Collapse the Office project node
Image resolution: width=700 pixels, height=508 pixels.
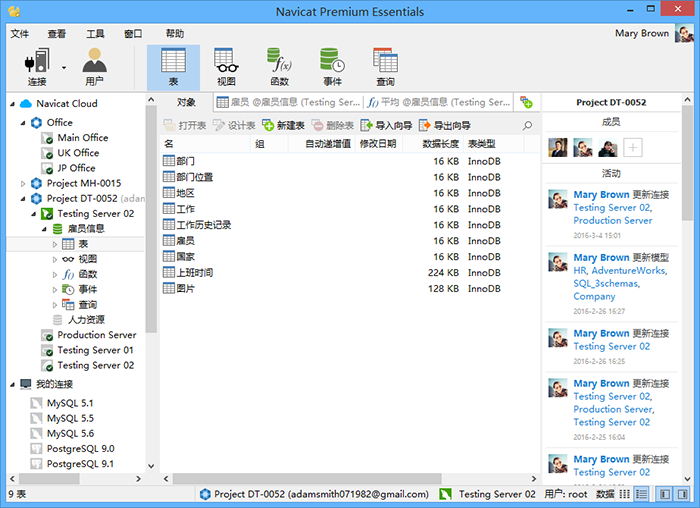click(23, 123)
